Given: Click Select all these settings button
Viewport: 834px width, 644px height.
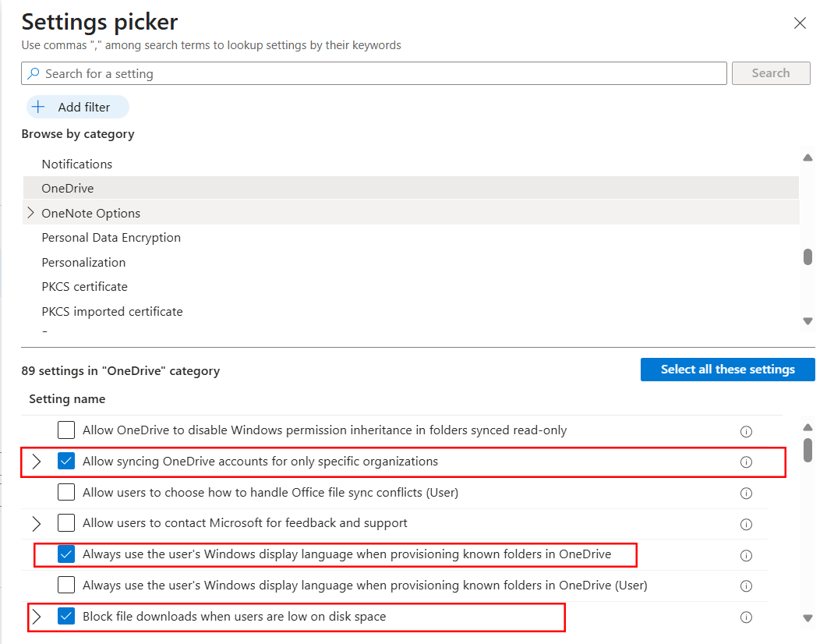Looking at the screenshot, I should (728, 370).
